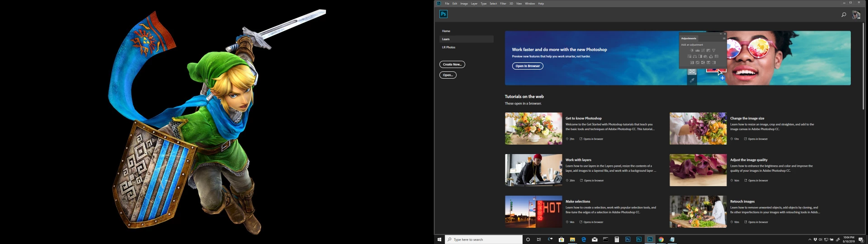Click the 'Make selections' title
Image resolution: width=868 pixels, height=244 pixels.
coord(578,202)
